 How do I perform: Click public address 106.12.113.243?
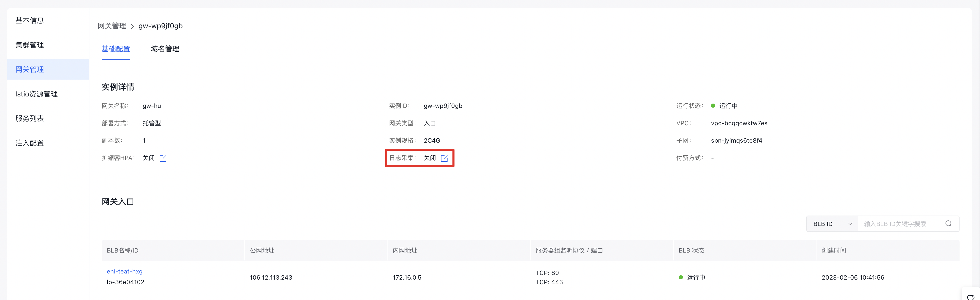271,278
